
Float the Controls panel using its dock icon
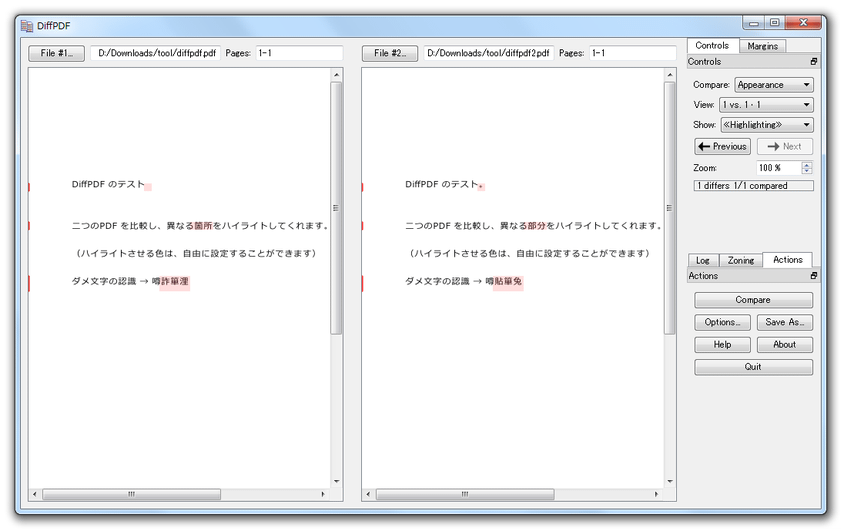pos(813,62)
